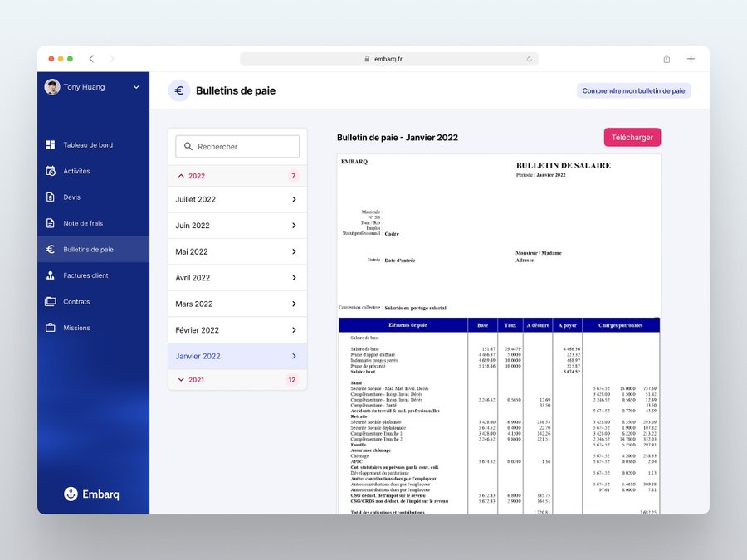Screen dimensions: 747x560
Task: Click the Factures client icon
Action: coord(51,275)
